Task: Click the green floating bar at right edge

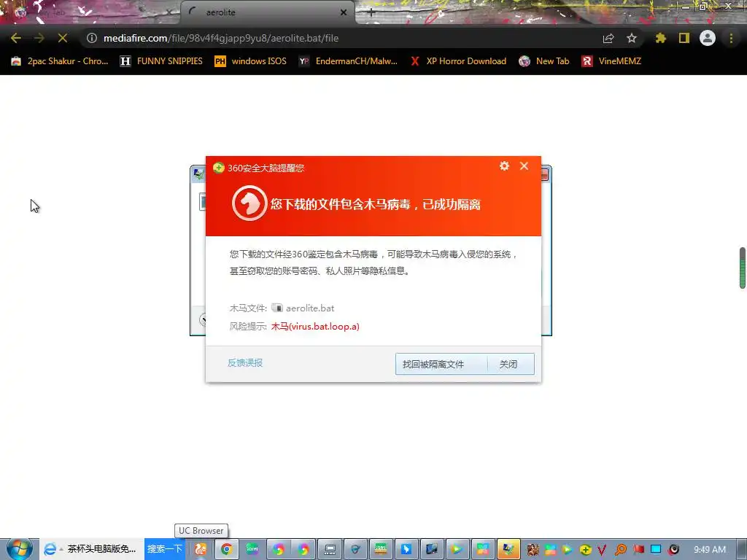Action: point(742,268)
